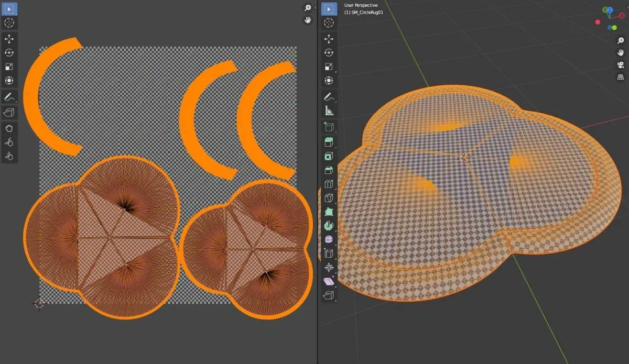Toggle the camera view in 3D viewport

point(621,64)
